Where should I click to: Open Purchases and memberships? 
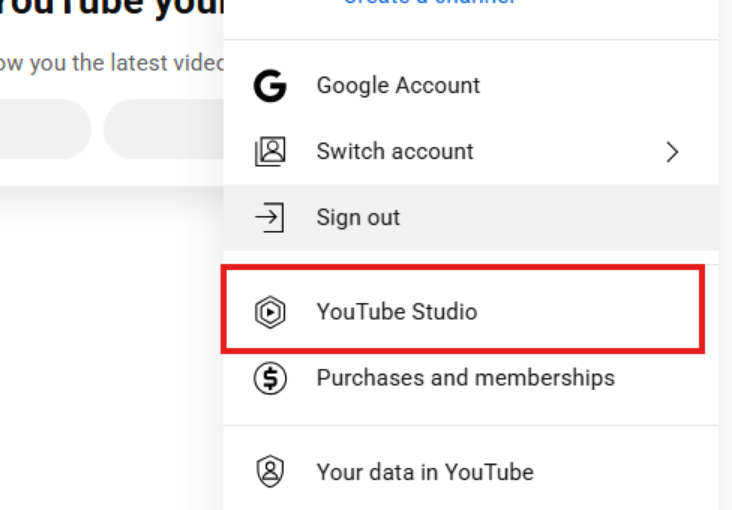(x=465, y=378)
